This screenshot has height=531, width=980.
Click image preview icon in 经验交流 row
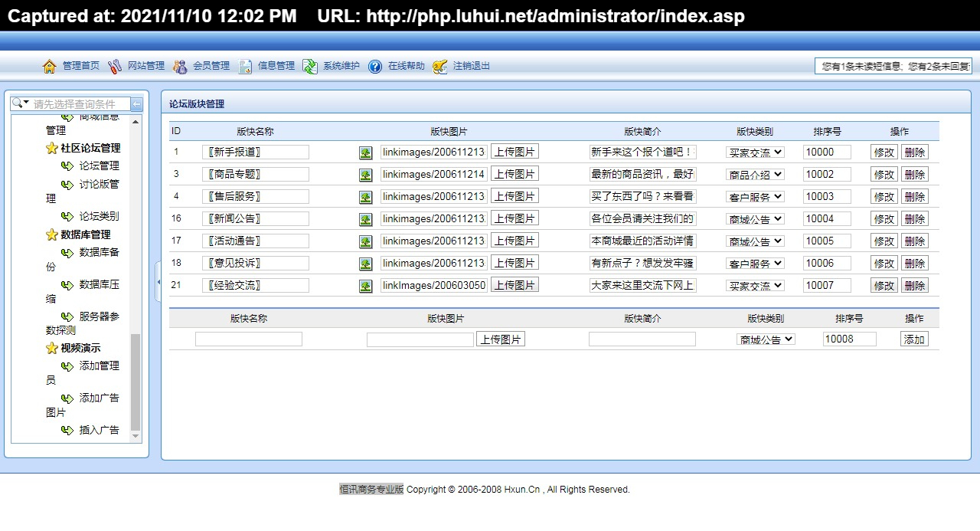[366, 287]
